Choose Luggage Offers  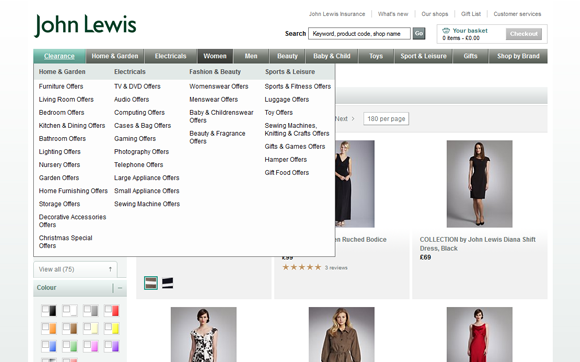click(x=287, y=99)
